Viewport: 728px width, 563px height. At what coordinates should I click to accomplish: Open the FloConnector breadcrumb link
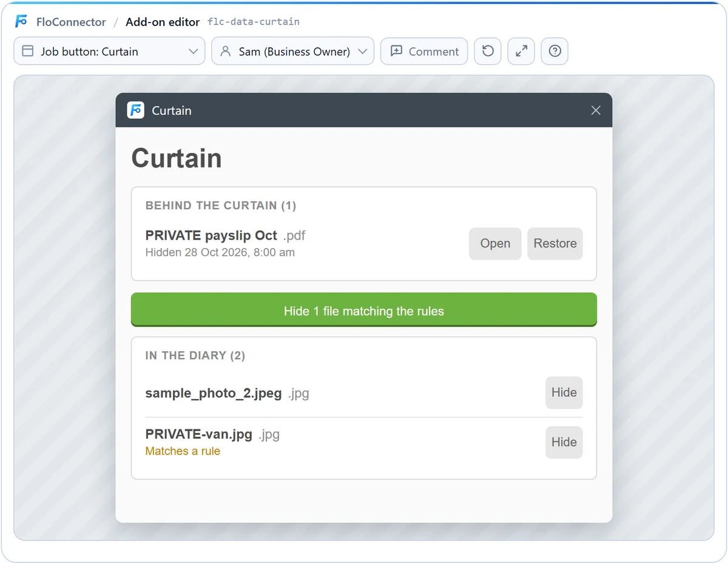click(x=71, y=22)
